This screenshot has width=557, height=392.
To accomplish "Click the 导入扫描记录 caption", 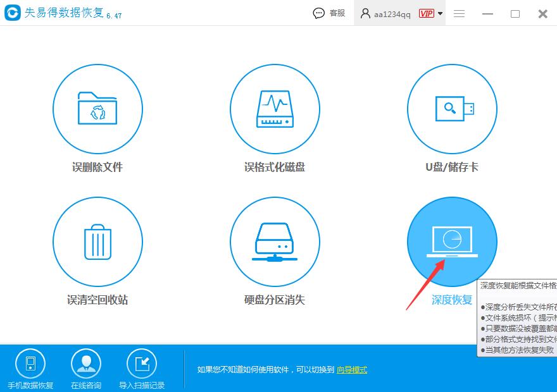I will pos(142,385).
